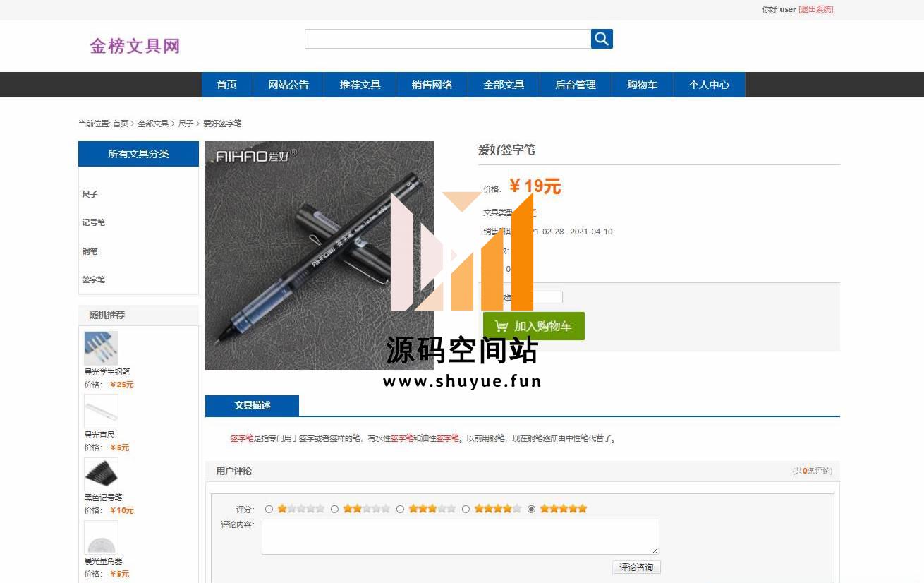Viewport: 924px width, 583px height.
Task: Click the top search input field
Action: click(x=447, y=39)
